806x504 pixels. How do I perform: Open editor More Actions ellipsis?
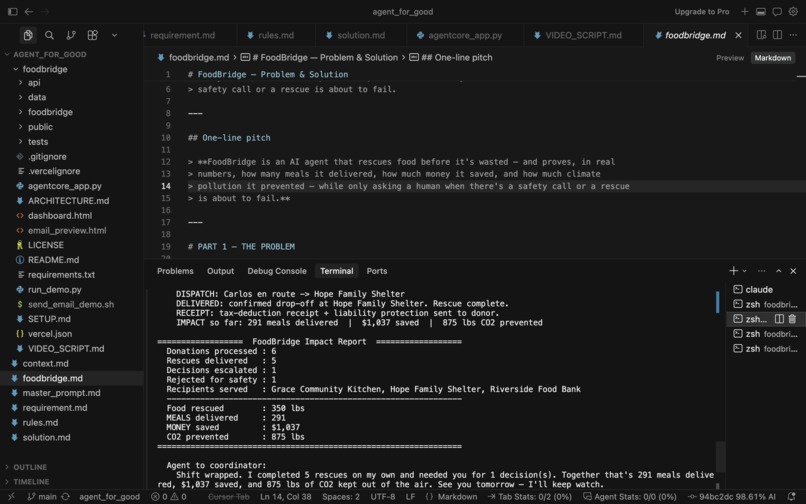click(x=793, y=35)
